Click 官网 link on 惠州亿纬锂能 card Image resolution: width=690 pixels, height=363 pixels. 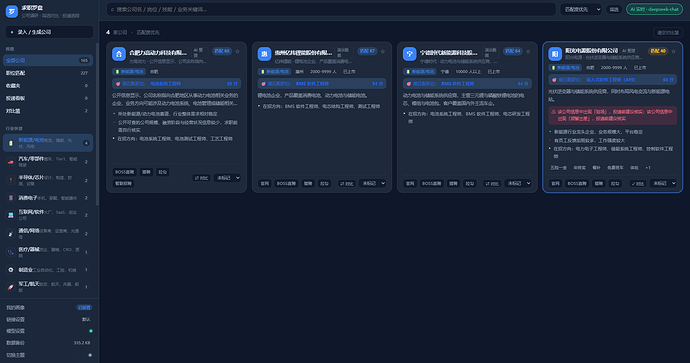coord(264,183)
